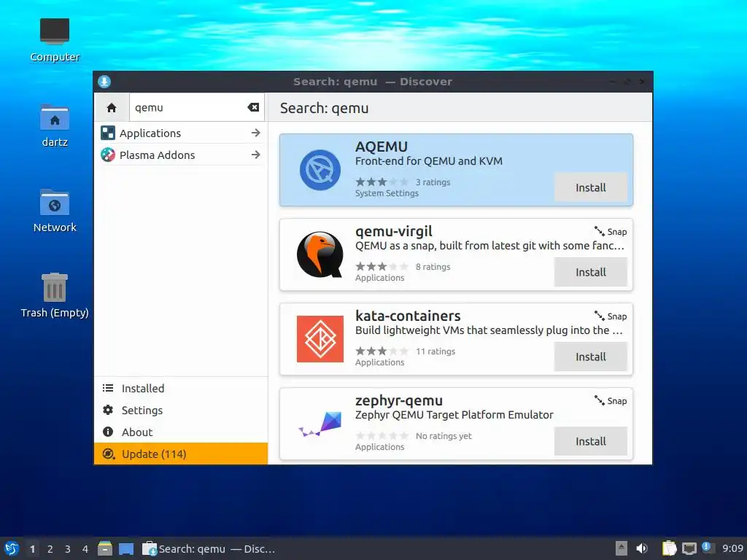747x560 pixels.
Task: Click the Plasma Addons colorful icon
Action: [108, 155]
